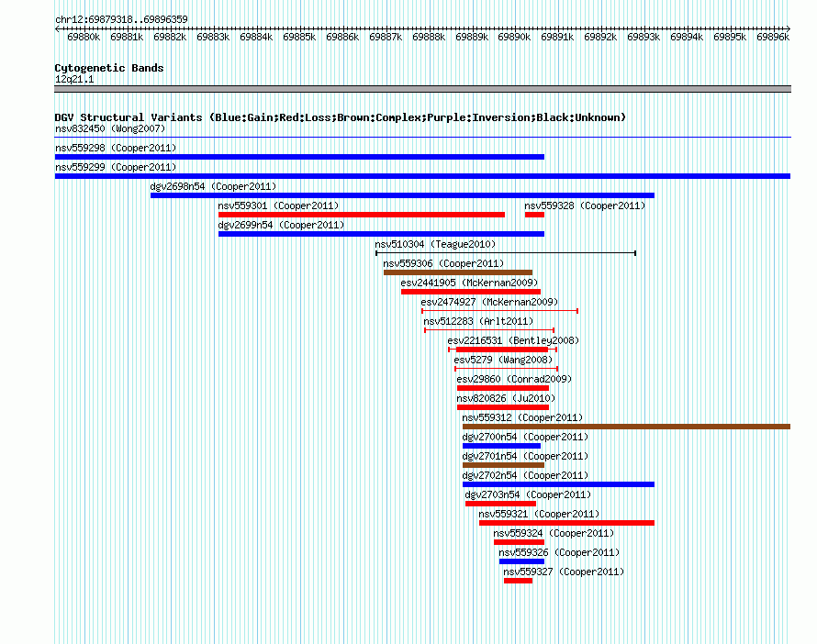Select long brown bar of nsv559312
Screen dimensions: 817x644
tap(626, 427)
